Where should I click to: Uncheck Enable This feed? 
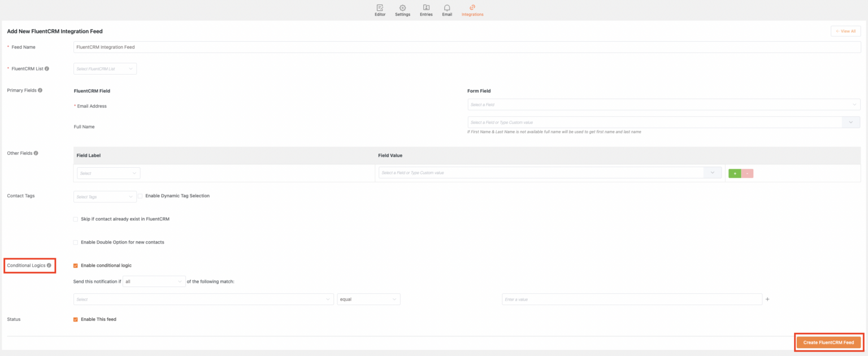(x=75, y=319)
